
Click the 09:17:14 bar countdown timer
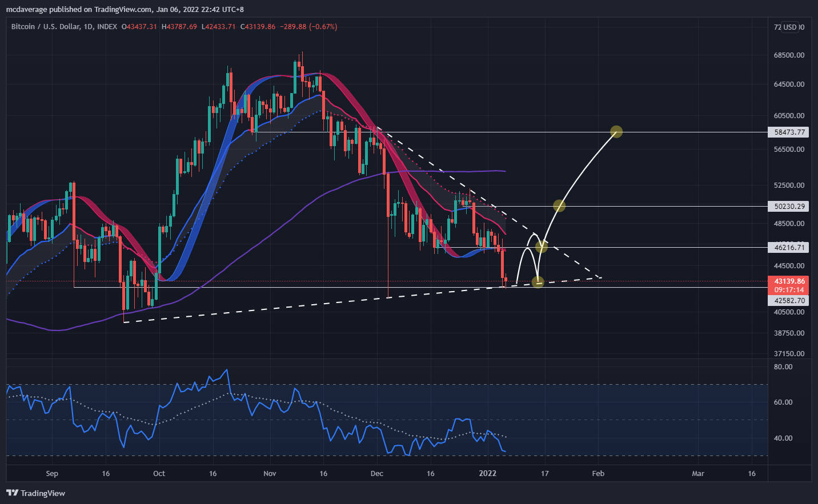(x=788, y=290)
